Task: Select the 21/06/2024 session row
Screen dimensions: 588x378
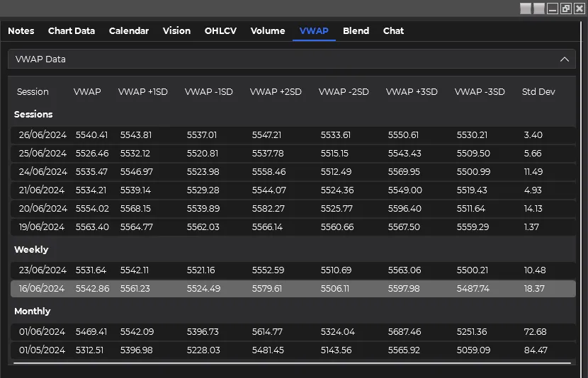Action: point(293,190)
